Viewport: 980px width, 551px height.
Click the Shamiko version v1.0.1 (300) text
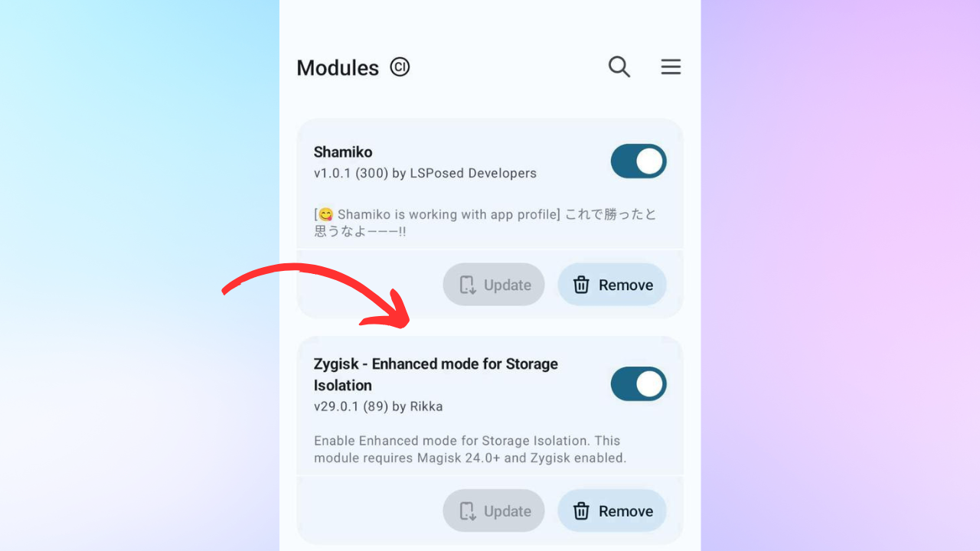click(351, 174)
